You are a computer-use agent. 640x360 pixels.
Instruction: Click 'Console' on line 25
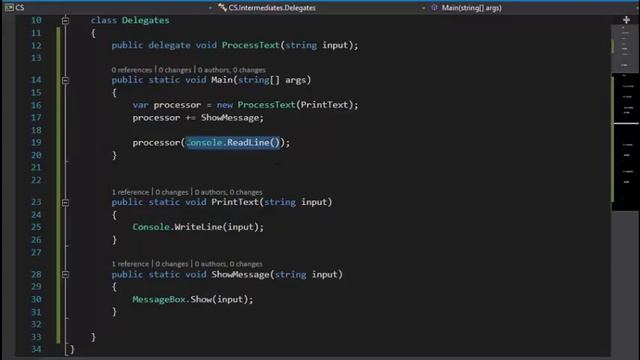[x=151, y=227]
